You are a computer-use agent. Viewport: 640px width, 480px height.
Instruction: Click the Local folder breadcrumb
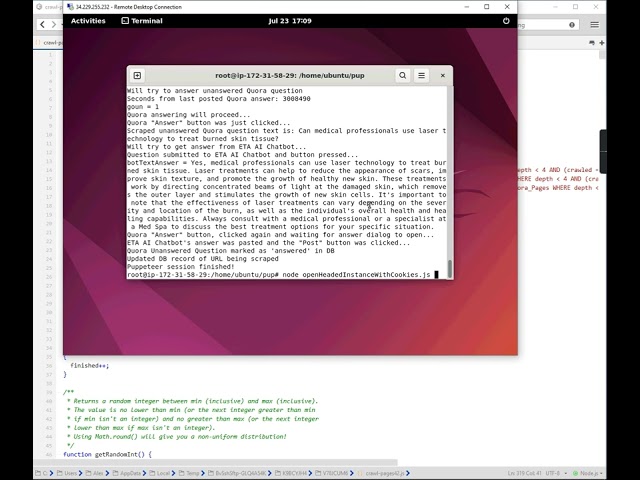point(160,473)
